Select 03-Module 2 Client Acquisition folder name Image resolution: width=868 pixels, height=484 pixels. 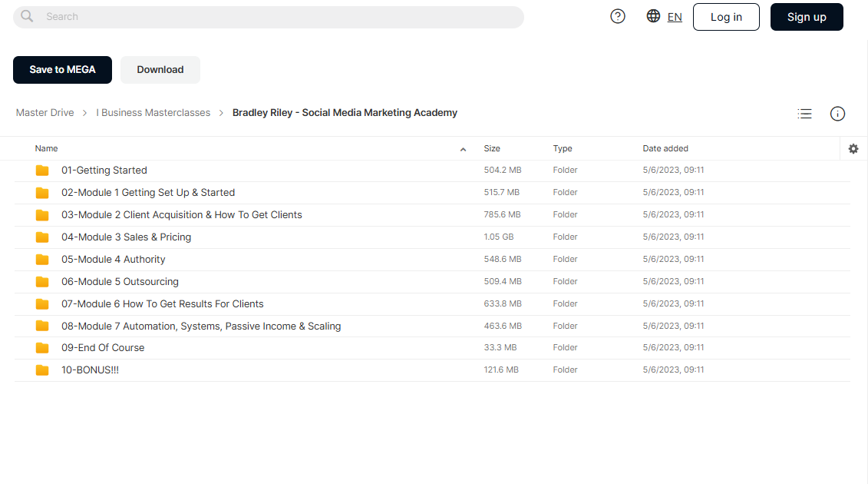[182, 214]
